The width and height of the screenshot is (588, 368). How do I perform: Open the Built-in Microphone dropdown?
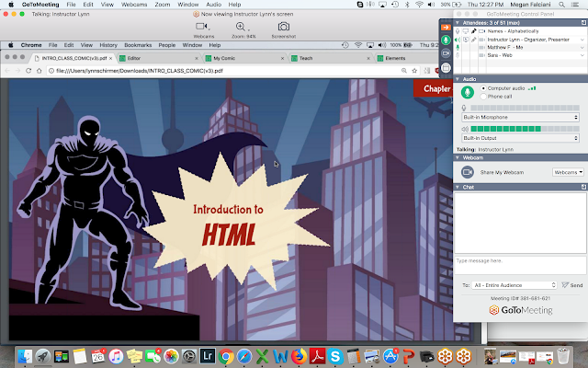521,117
